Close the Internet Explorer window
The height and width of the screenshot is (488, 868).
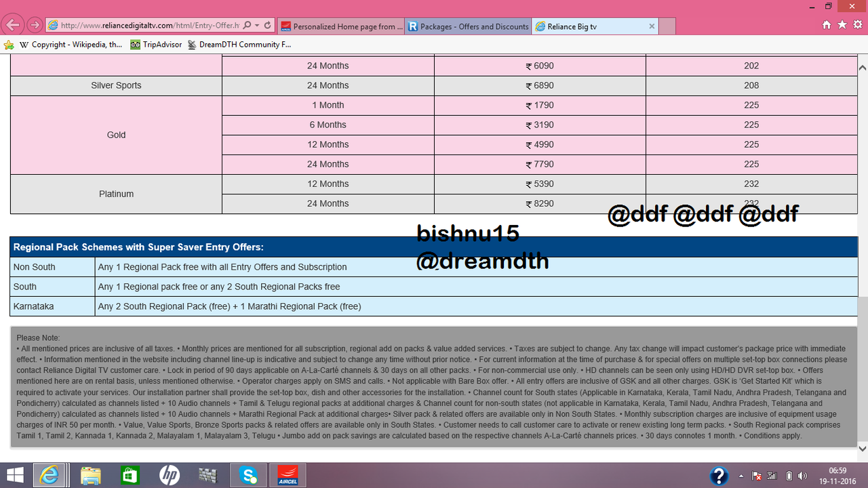[852, 6]
